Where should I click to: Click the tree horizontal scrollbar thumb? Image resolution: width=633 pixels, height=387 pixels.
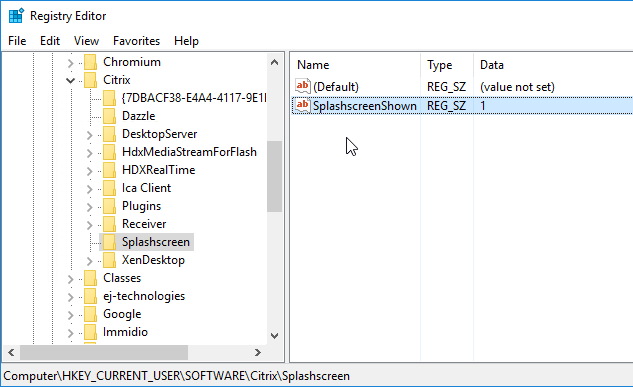pos(104,353)
